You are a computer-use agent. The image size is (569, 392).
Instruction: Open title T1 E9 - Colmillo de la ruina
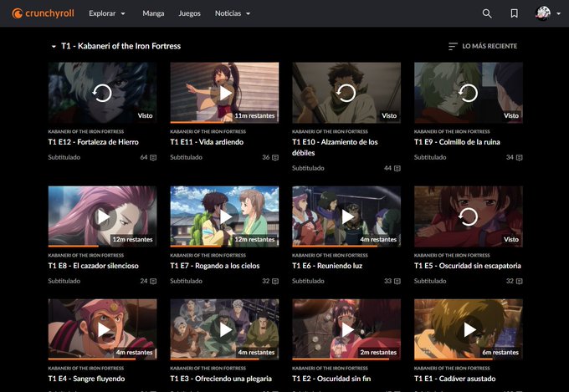(x=457, y=142)
